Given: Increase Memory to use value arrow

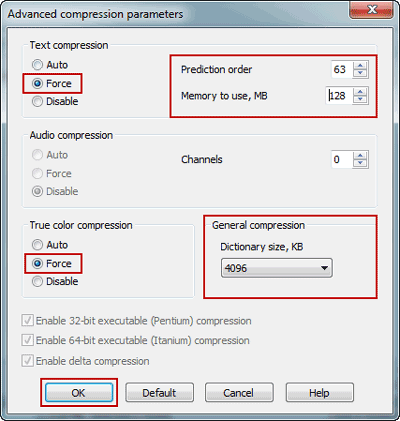Looking at the screenshot, I should click(x=360, y=92).
